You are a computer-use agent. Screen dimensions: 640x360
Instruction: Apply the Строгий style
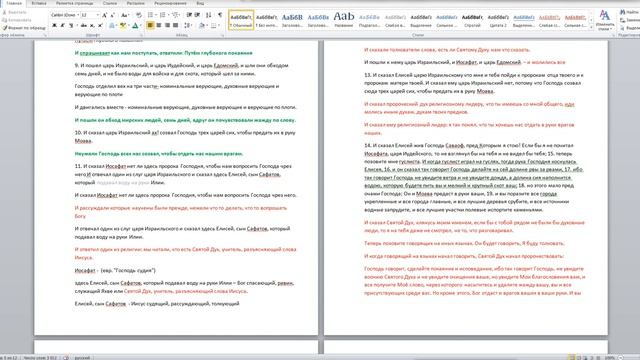coord(472,20)
